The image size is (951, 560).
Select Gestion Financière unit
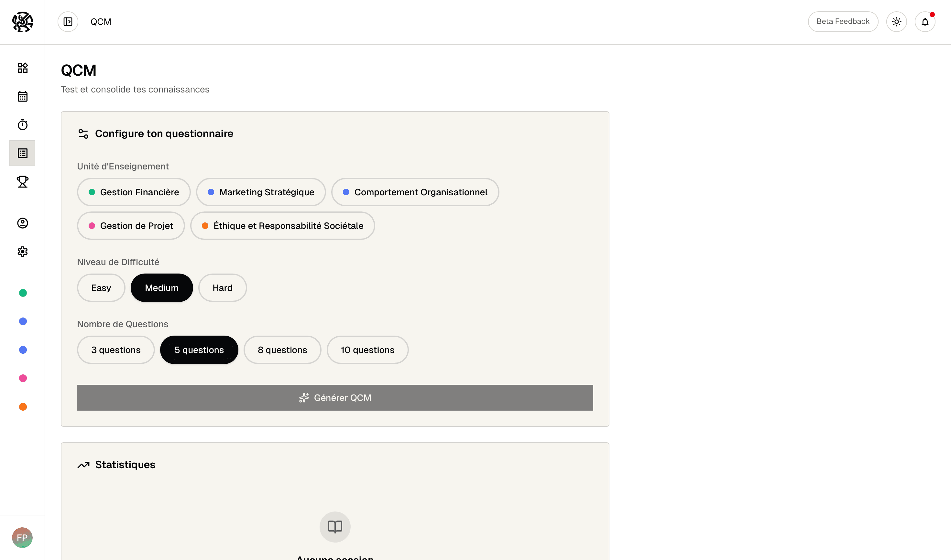tap(134, 192)
